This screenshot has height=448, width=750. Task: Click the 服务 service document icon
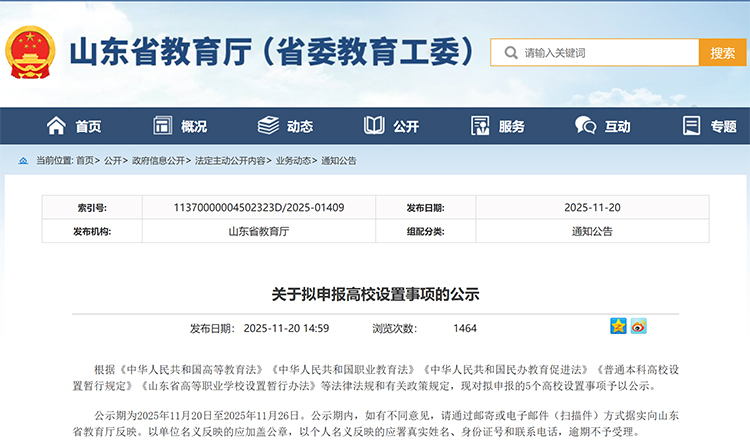pyautogui.click(x=479, y=126)
